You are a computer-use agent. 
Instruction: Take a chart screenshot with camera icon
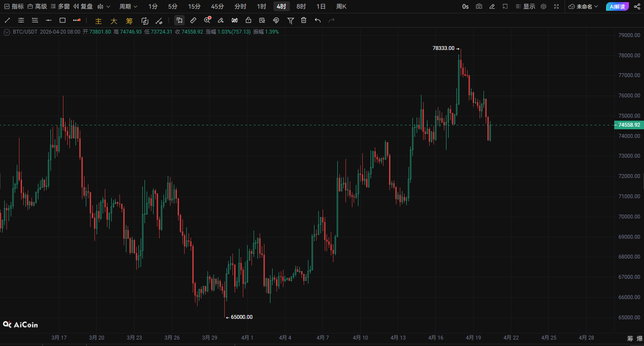[x=479, y=6]
